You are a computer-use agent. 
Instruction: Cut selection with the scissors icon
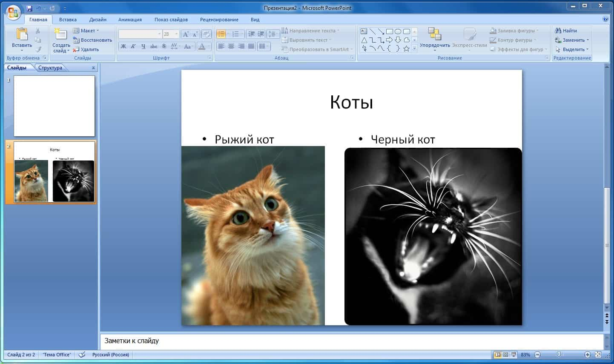click(38, 31)
